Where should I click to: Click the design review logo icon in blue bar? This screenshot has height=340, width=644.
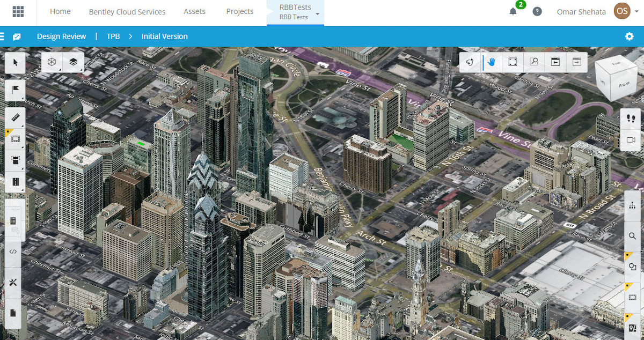click(17, 36)
